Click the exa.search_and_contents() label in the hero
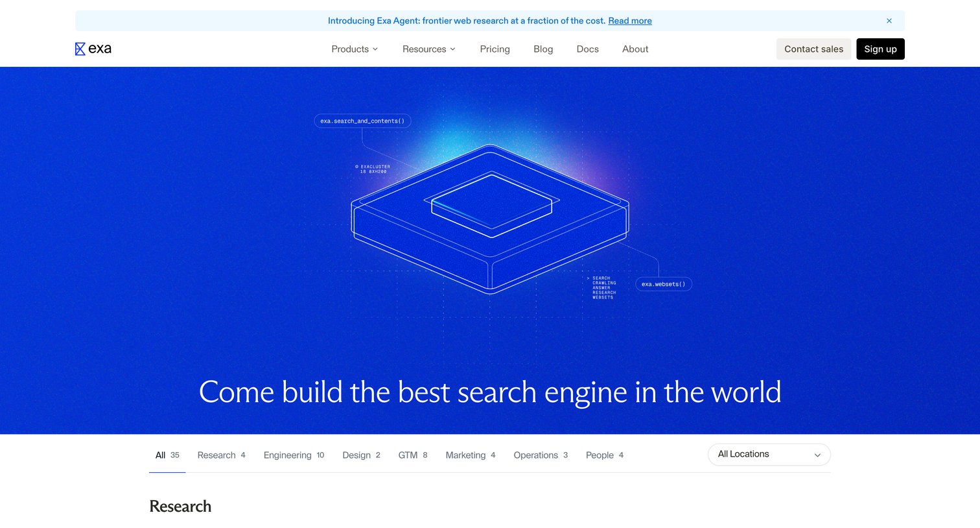 [x=362, y=121]
